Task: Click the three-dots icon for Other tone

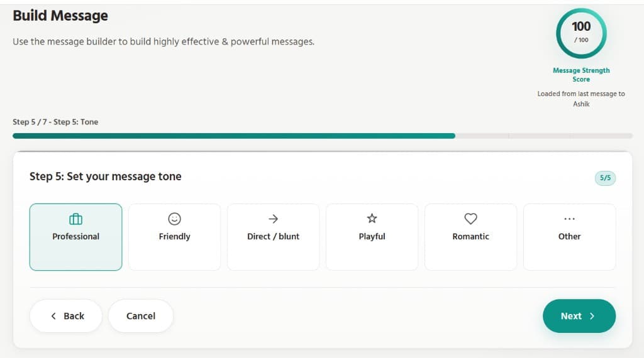Action: [569, 219]
